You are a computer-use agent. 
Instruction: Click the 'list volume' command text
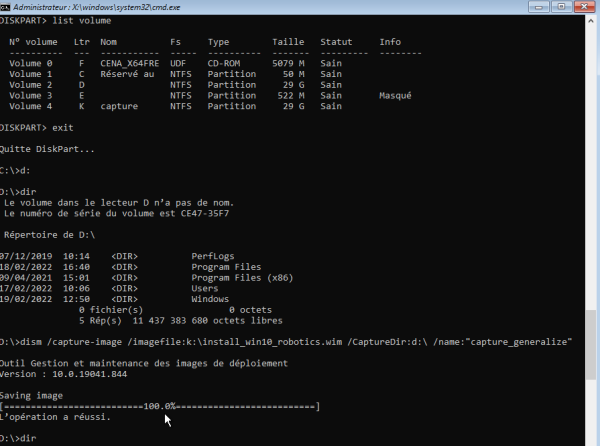tap(82, 21)
